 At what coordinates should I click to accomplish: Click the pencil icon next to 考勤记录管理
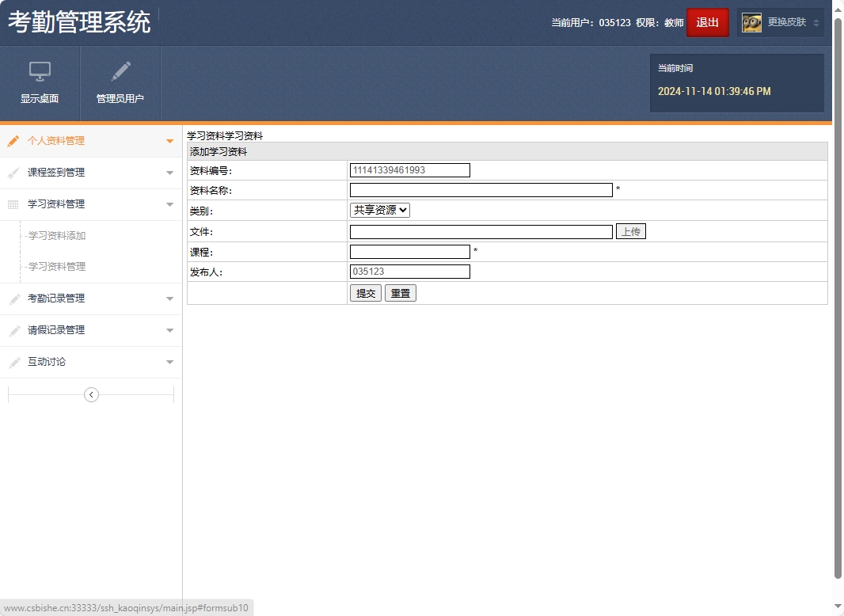tap(13, 298)
